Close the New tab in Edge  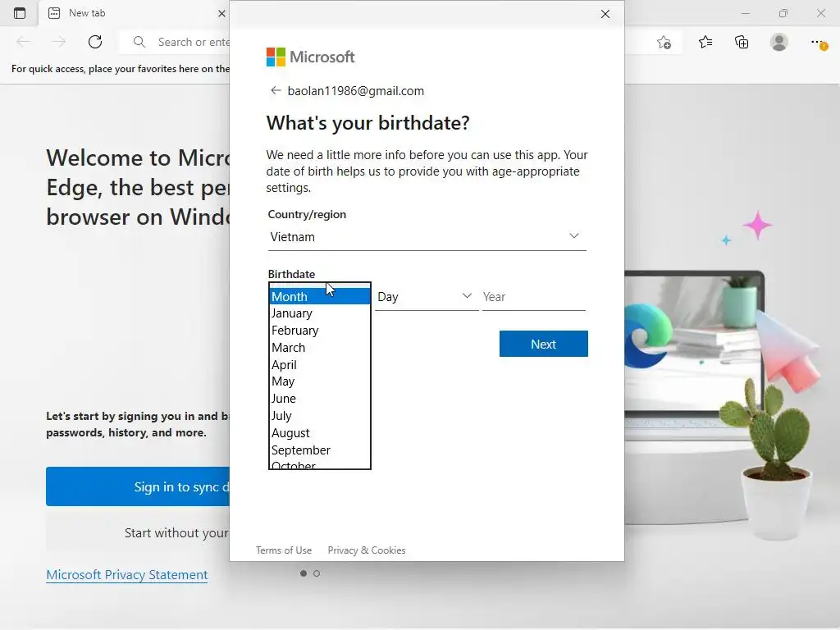click(x=221, y=13)
